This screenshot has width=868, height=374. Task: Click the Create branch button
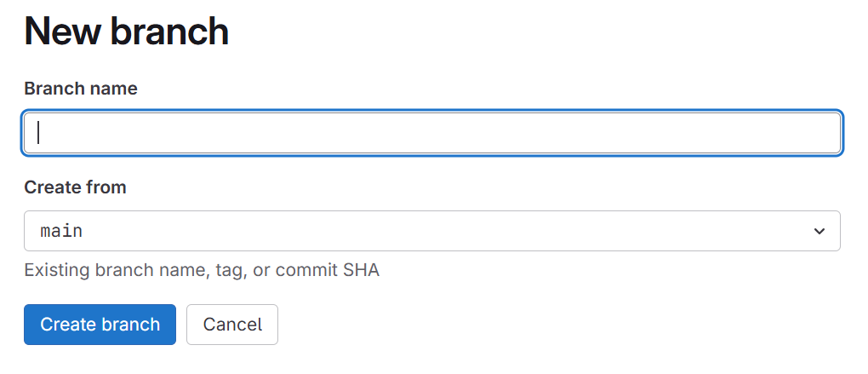[100, 324]
